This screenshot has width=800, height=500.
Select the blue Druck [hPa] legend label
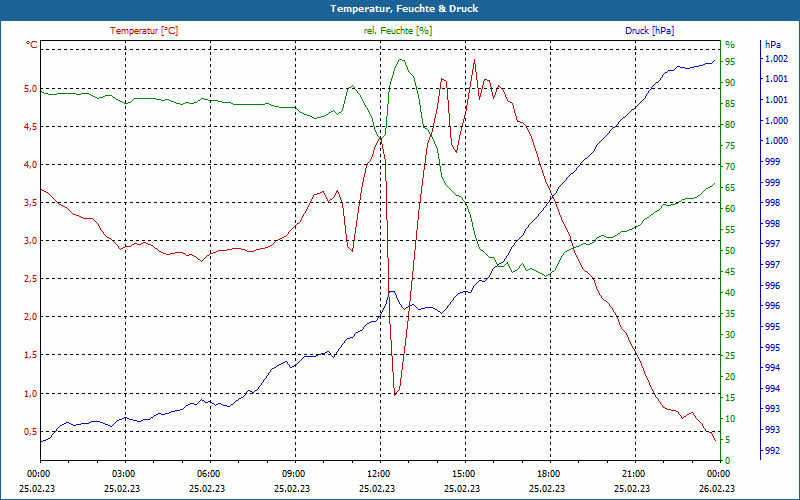(x=649, y=31)
